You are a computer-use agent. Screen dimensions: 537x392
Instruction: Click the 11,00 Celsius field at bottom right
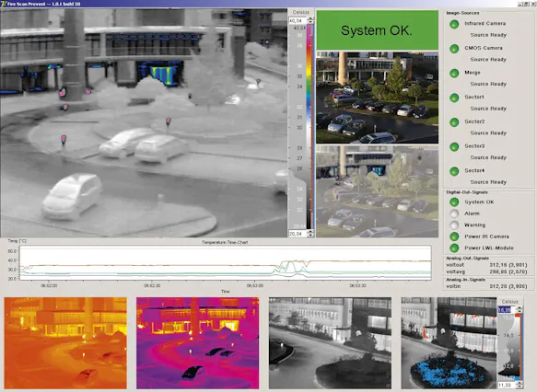507,386
